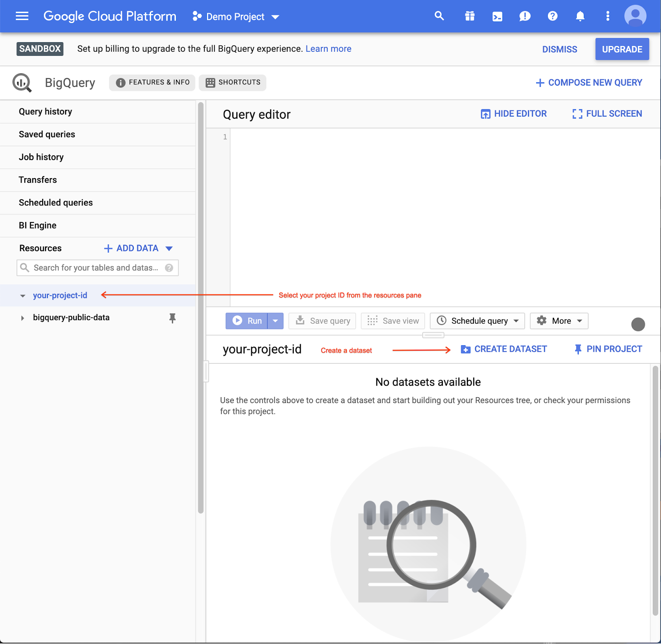This screenshot has height=644, width=661.
Task: Click the tables and datasets search field
Action: [97, 267]
